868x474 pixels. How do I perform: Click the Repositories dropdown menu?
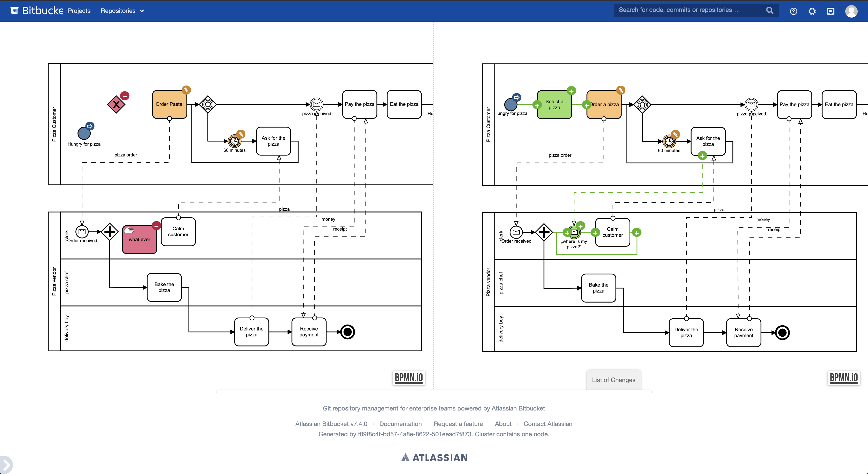point(121,11)
